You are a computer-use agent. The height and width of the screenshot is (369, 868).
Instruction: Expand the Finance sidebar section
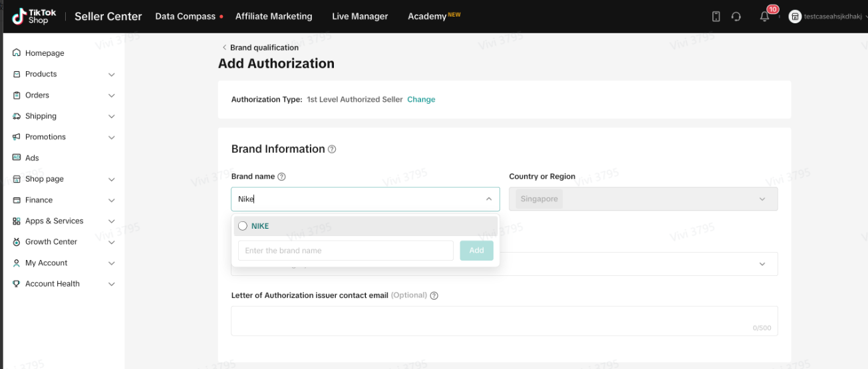tap(111, 200)
